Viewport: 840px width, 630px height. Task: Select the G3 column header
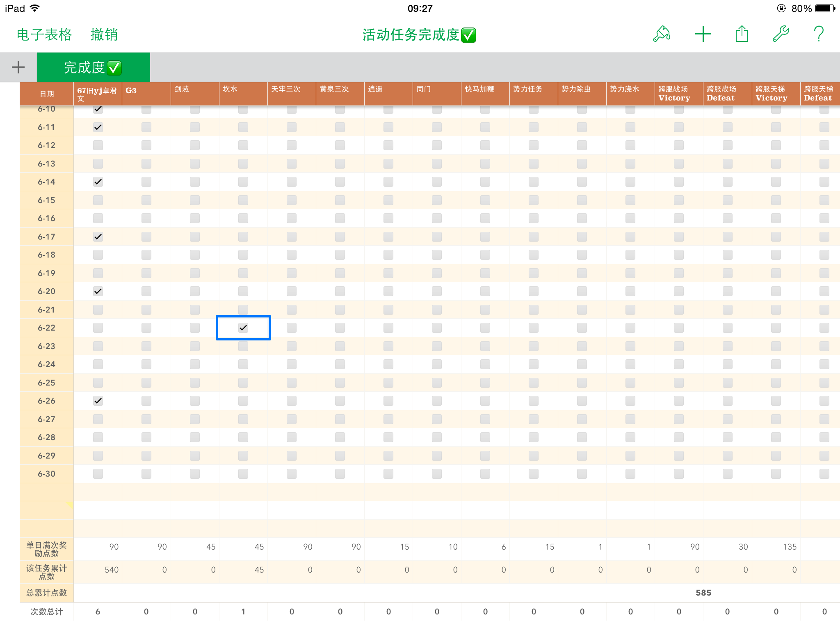point(146,94)
